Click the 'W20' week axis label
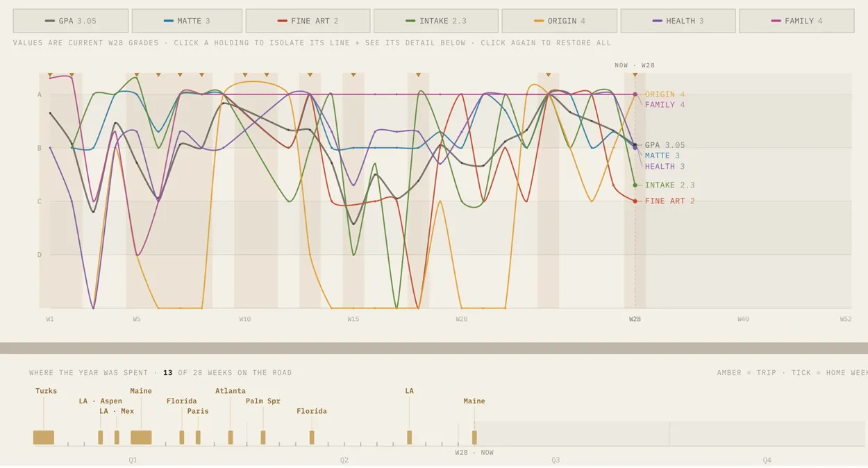Viewport: 868px width, 468px height. coord(462,319)
